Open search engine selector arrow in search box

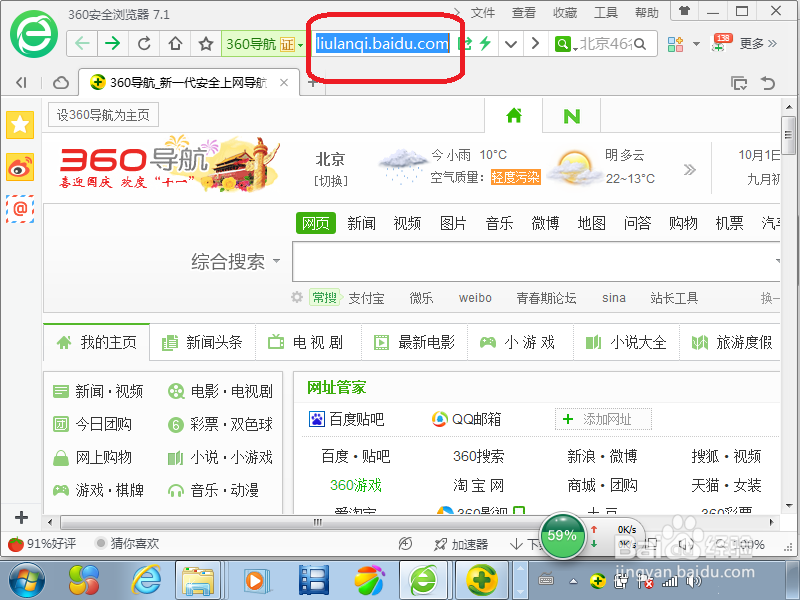click(576, 48)
